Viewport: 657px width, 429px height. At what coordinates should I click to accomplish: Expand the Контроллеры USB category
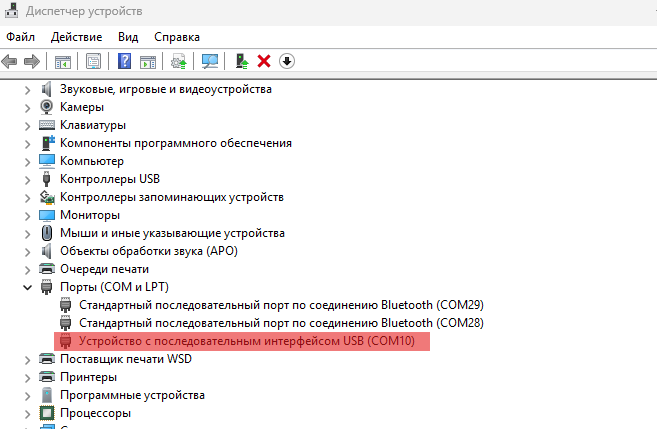tap(26, 179)
